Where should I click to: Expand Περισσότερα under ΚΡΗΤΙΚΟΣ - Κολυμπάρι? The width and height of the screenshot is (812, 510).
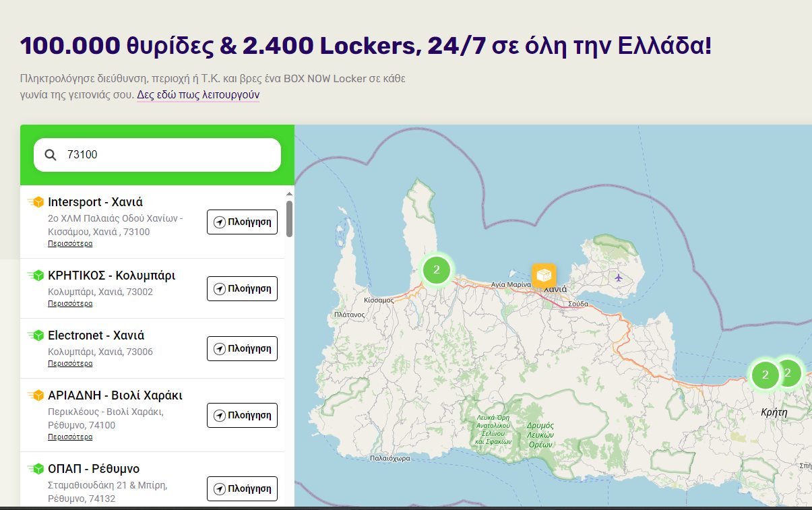coord(70,304)
